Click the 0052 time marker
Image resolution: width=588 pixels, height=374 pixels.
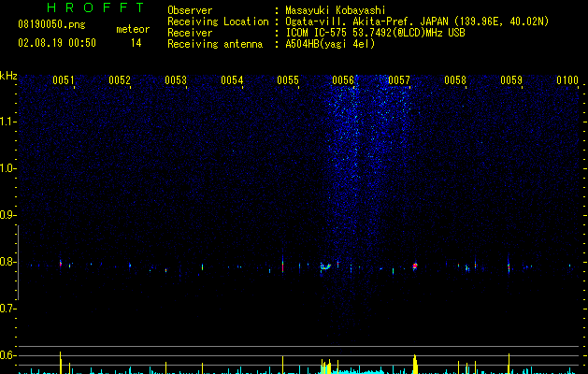click(x=120, y=79)
